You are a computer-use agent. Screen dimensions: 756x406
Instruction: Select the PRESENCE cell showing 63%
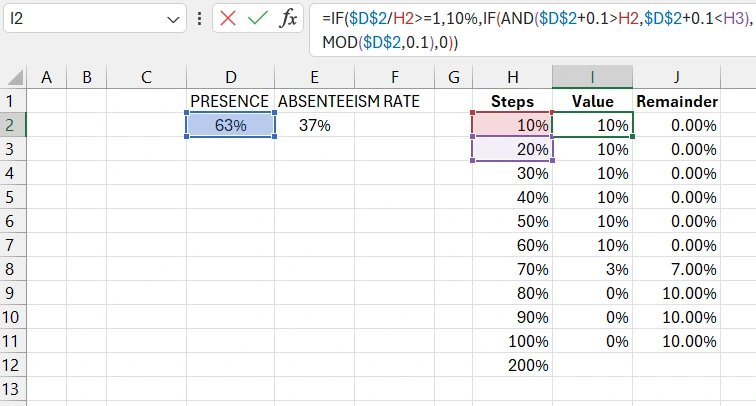[231, 125]
